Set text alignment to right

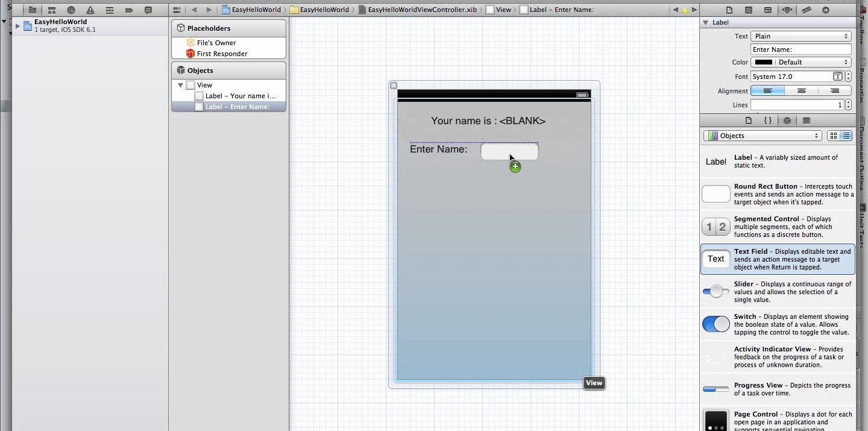point(834,91)
